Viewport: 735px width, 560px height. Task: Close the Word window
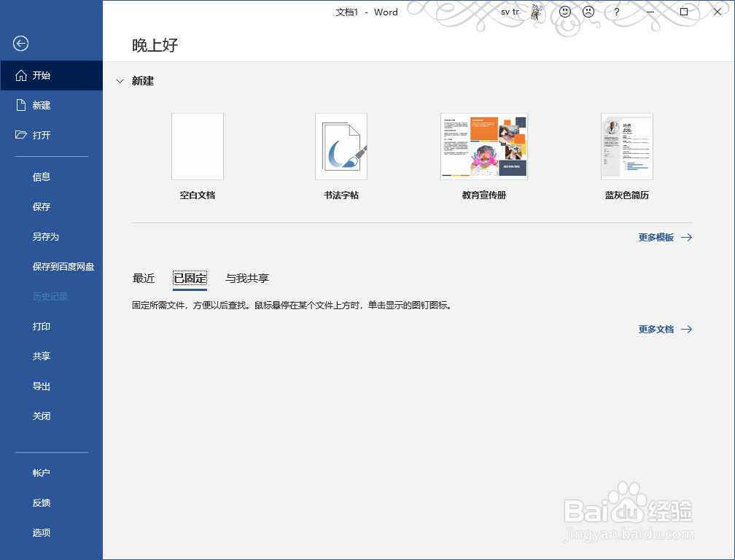click(x=717, y=12)
